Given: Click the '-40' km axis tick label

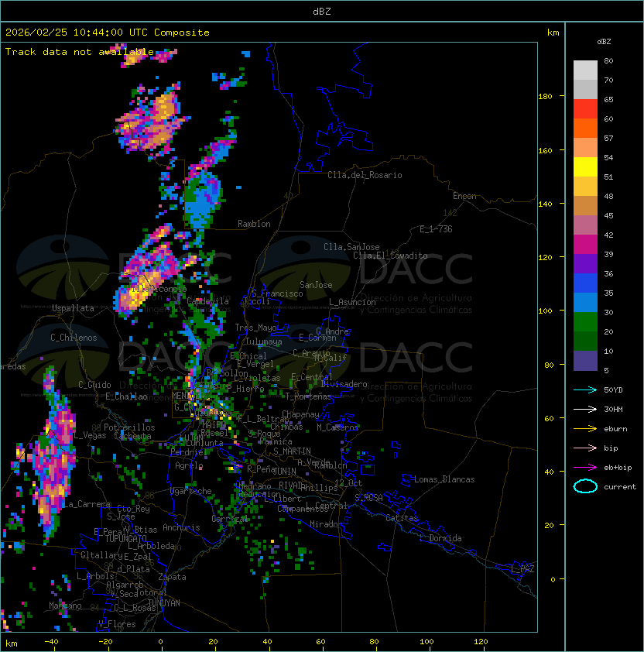Looking at the screenshot, I should (x=52, y=642).
